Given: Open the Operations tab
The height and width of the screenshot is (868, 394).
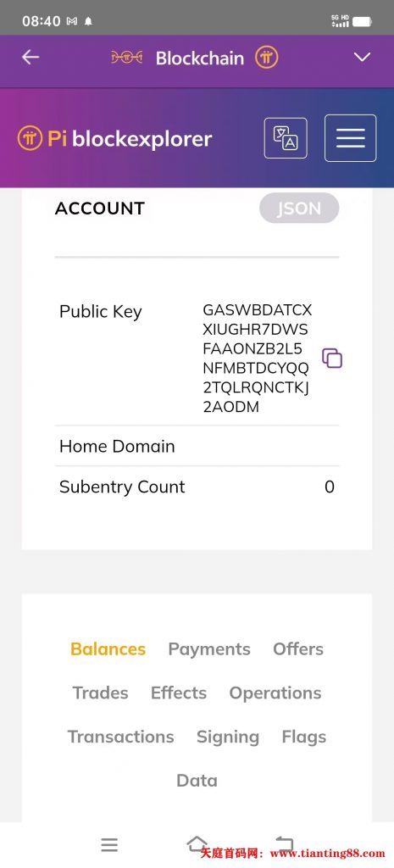Looking at the screenshot, I should click(275, 693).
